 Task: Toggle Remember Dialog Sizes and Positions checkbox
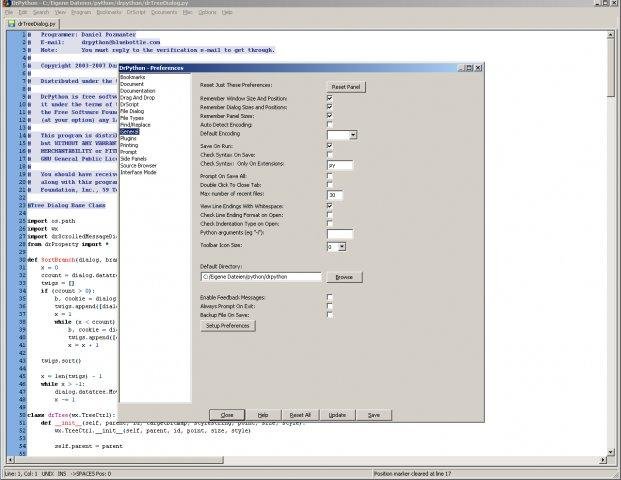tap(330, 107)
